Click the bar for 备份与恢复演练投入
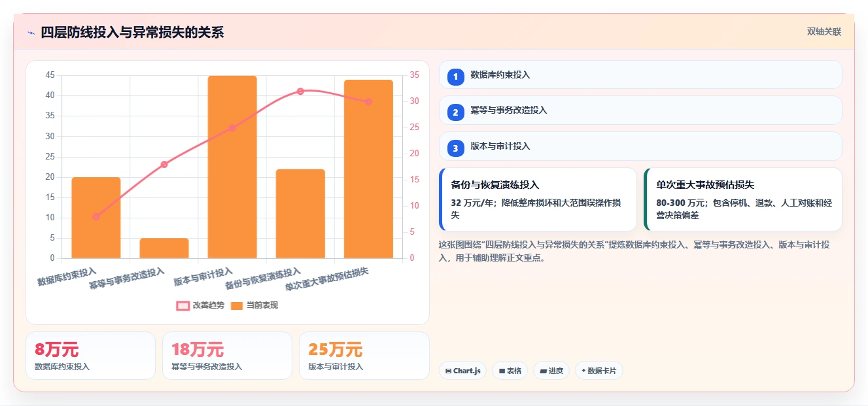The width and height of the screenshot is (868, 406). pyautogui.click(x=300, y=214)
